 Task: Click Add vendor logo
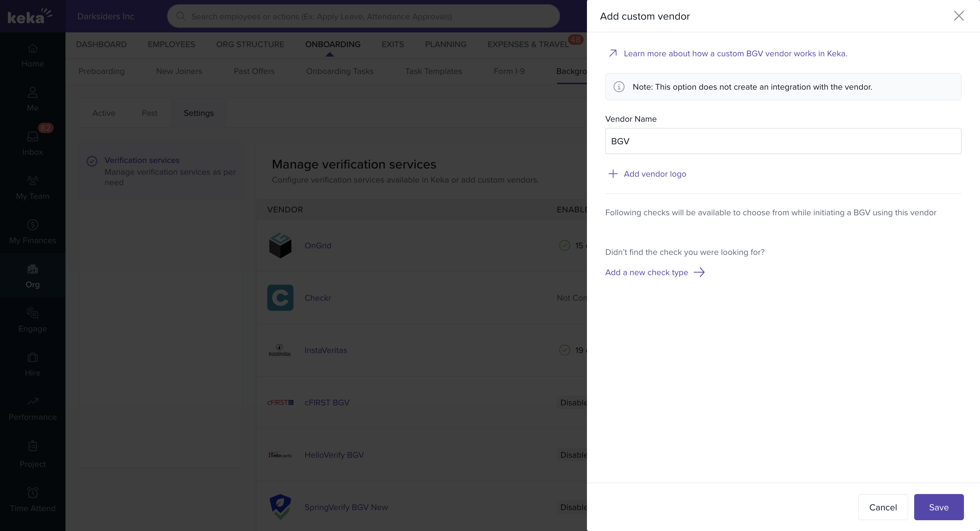[x=654, y=174]
